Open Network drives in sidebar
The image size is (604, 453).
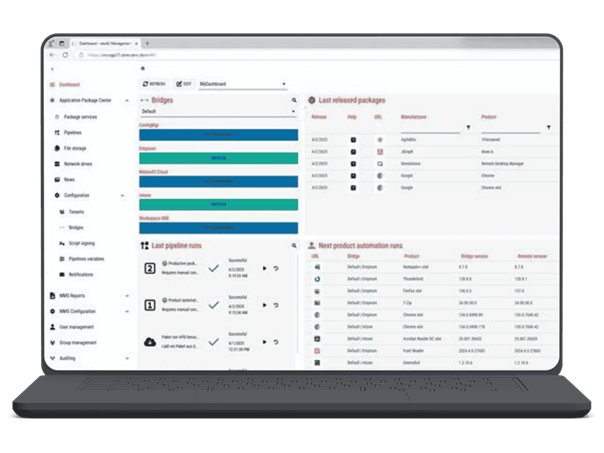tap(73, 164)
